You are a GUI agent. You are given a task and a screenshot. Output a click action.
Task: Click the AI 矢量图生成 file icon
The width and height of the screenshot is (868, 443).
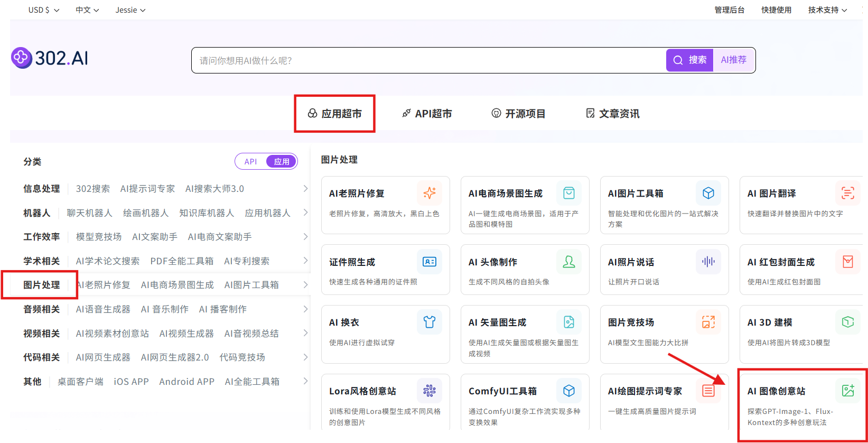pyautogui.click(x=569, y=322)
